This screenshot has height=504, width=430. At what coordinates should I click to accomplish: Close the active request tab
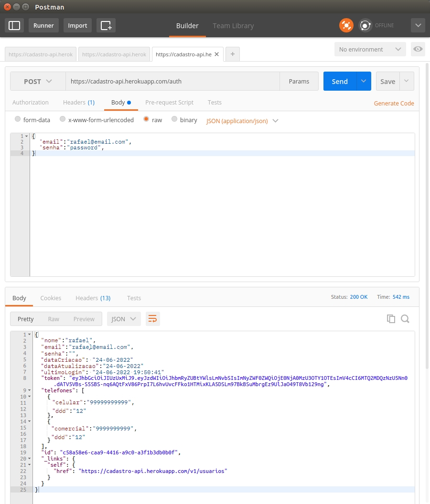coord(216,54)
